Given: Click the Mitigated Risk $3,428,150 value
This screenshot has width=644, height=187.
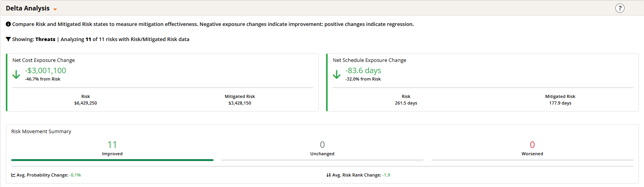Looking at the screenshot, I should click(x=240, y=103).
